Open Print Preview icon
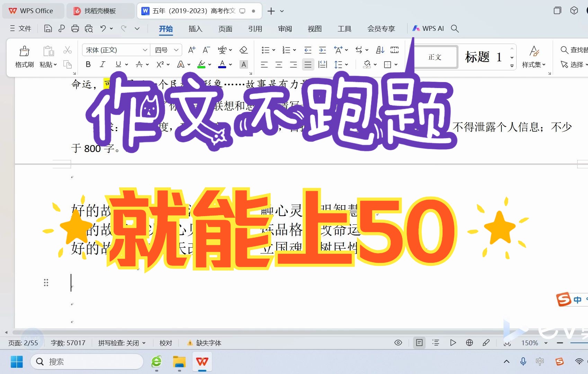Viewport: 588px width, 374px height. click(x=89, y=28)
